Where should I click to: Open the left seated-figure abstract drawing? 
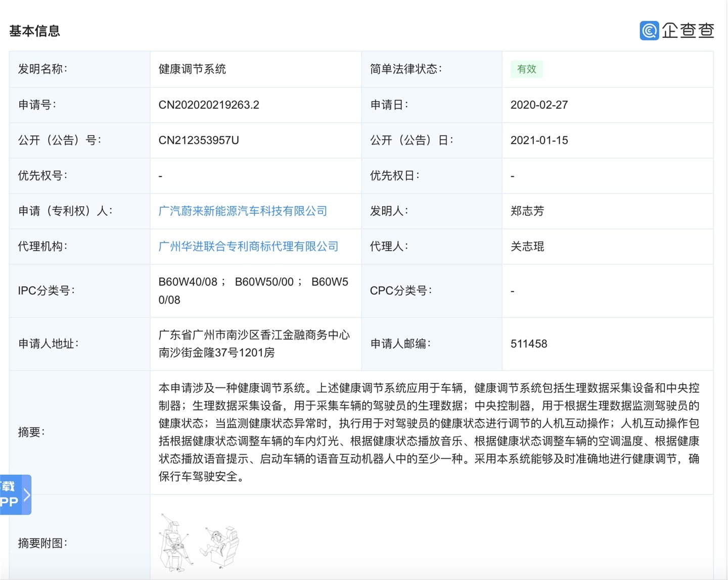pos(175,543)
